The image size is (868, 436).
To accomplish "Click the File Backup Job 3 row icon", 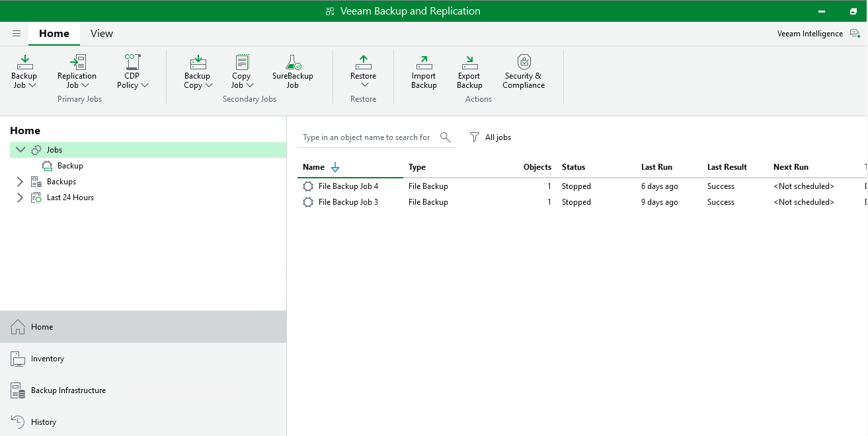I will [x=308, y=202].
